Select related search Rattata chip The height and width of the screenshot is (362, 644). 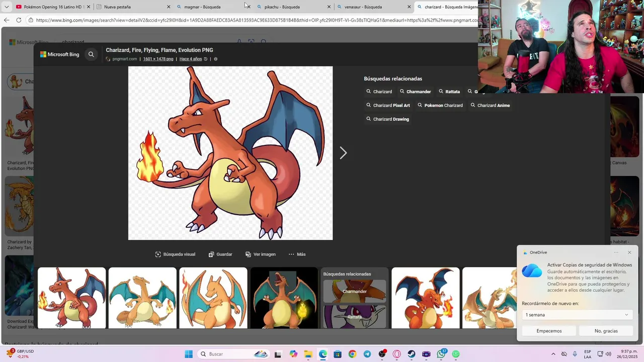click(x=449, y=92)
